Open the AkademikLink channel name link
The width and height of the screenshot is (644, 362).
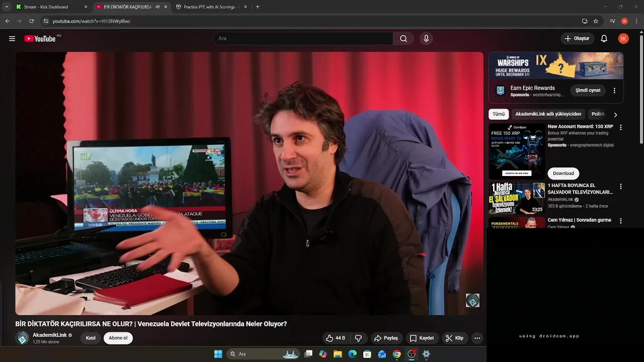[x=50, y=335]
